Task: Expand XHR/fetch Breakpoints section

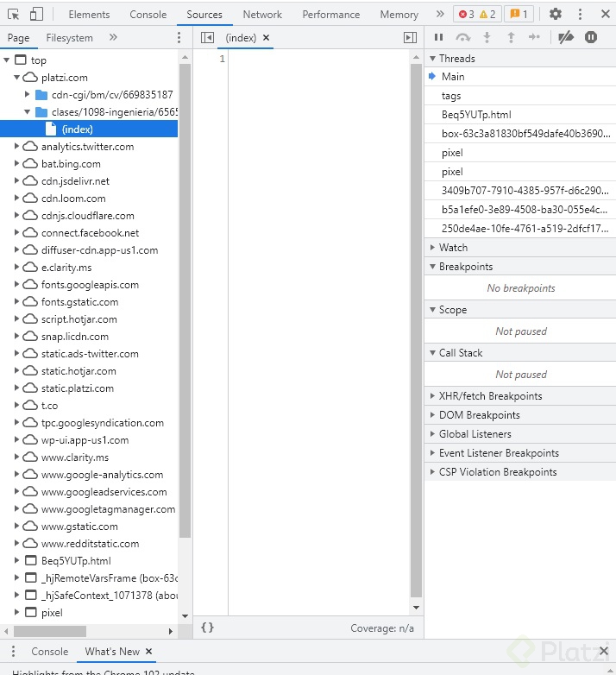Action: [520, 396]
